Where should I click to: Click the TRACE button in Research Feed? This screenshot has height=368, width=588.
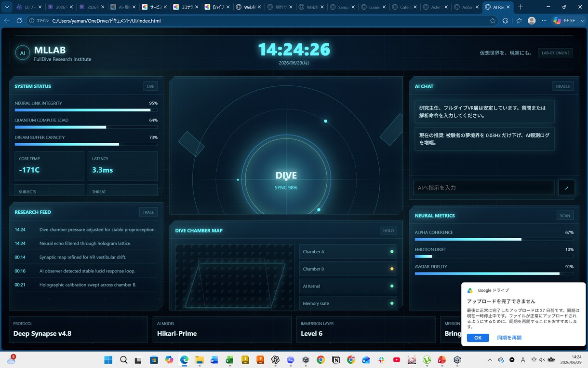pos(148,212)
